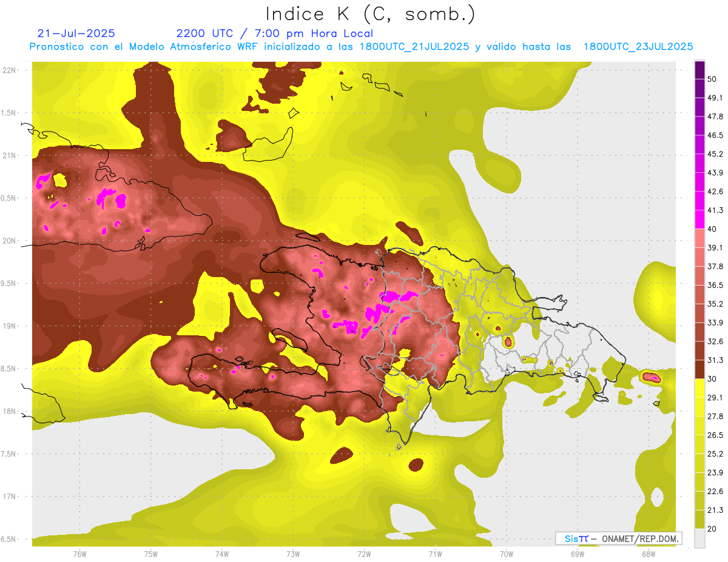Click the legend value '25.2'
Screen dimensions: 728x562
point(715,454)
